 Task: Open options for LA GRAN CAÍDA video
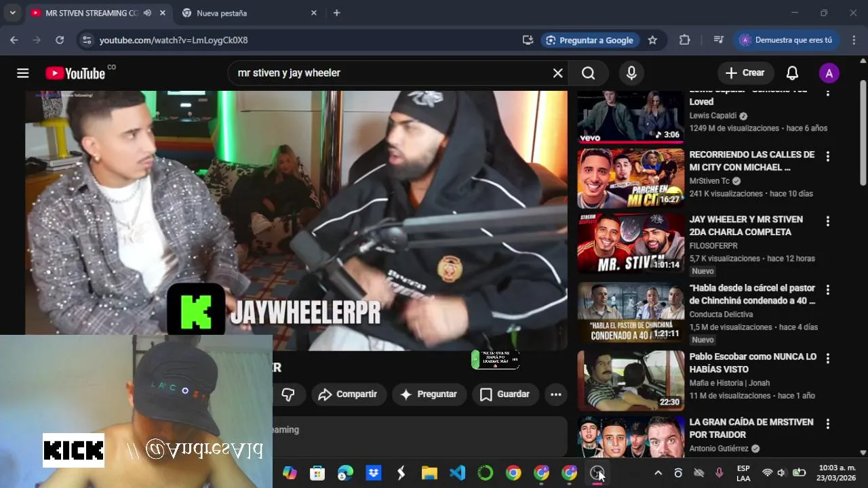coord(828,424)
